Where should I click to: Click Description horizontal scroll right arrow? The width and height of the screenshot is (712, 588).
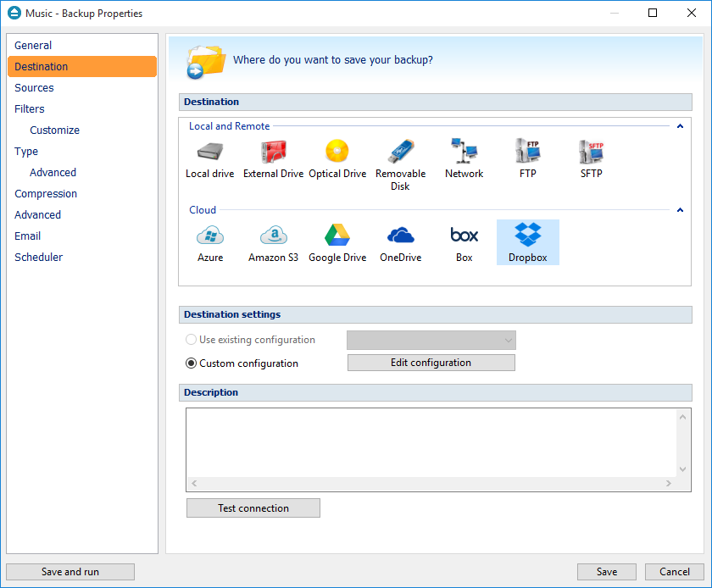pyautogui.click(x=669, y=484)
